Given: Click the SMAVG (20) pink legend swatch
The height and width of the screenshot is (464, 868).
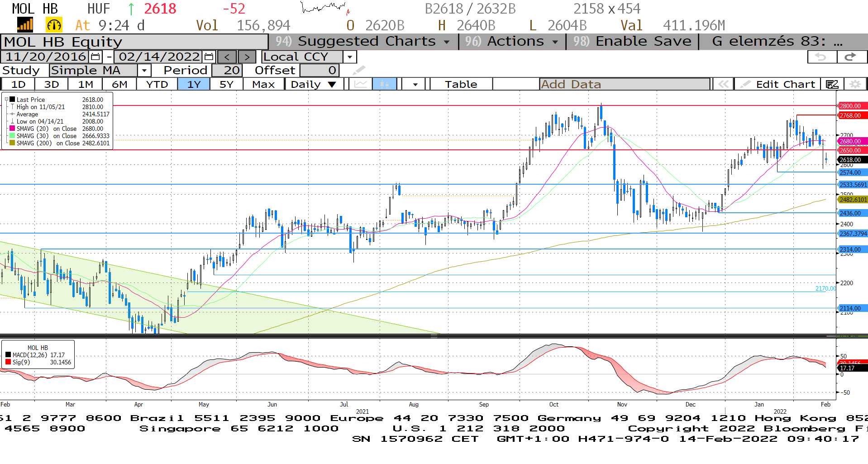Looking at the screenshot, I should pyautogui.click(x=13, y=129).
